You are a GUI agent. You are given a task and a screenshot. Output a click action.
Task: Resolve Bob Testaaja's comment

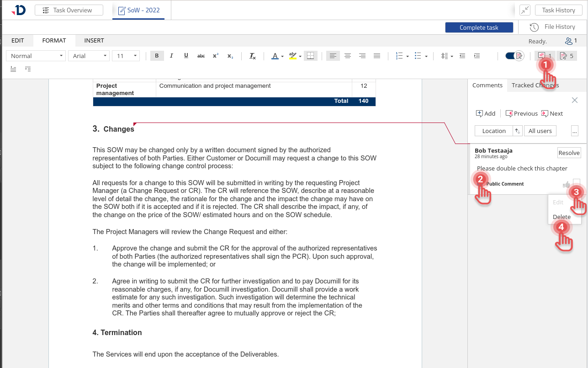coord(569,153)
